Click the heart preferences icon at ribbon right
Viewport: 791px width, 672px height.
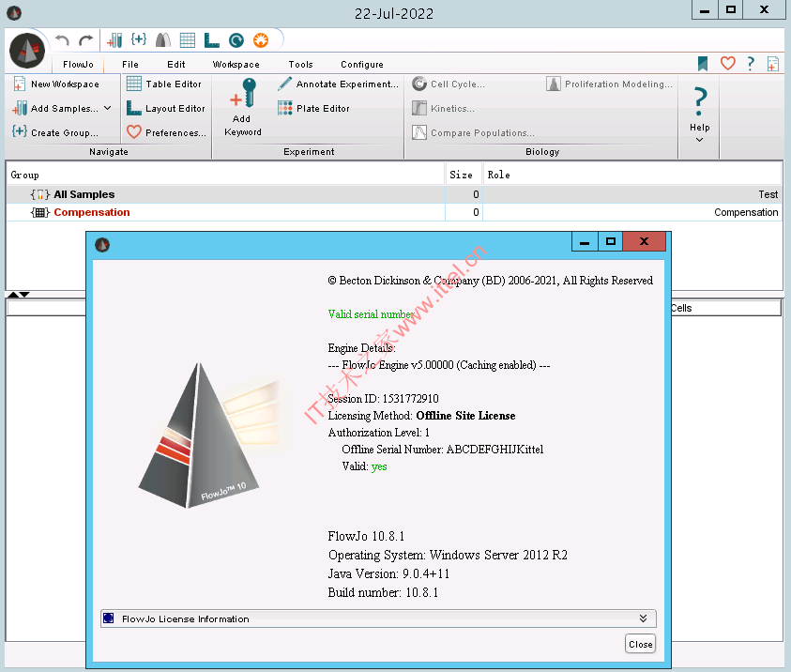pos(727,64)
